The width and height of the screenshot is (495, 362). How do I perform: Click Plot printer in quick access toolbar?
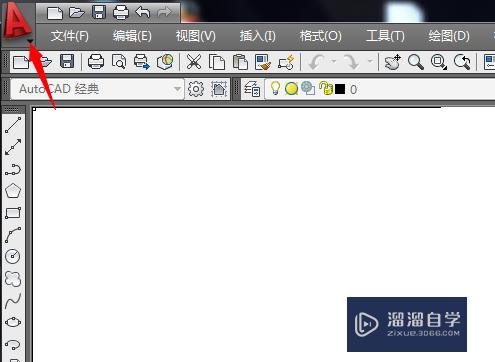[x=121, y=13]
